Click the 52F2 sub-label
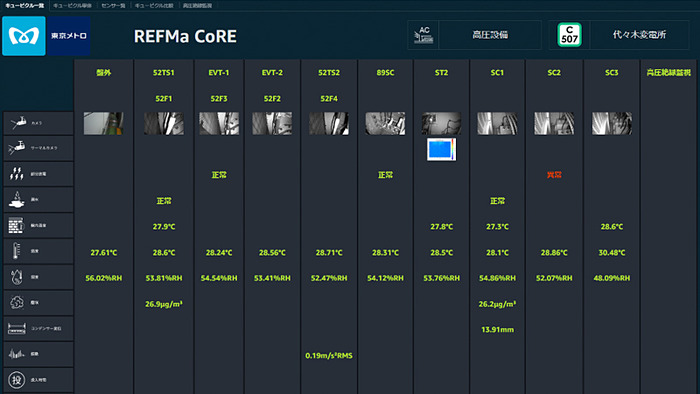Viewport: 700px width, 394px height. [x=272, y=99]
